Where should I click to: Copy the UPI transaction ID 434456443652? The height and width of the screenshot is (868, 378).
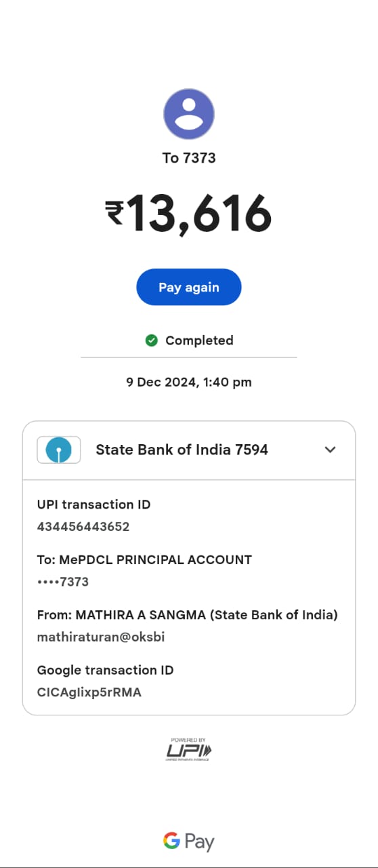point(83,526)
